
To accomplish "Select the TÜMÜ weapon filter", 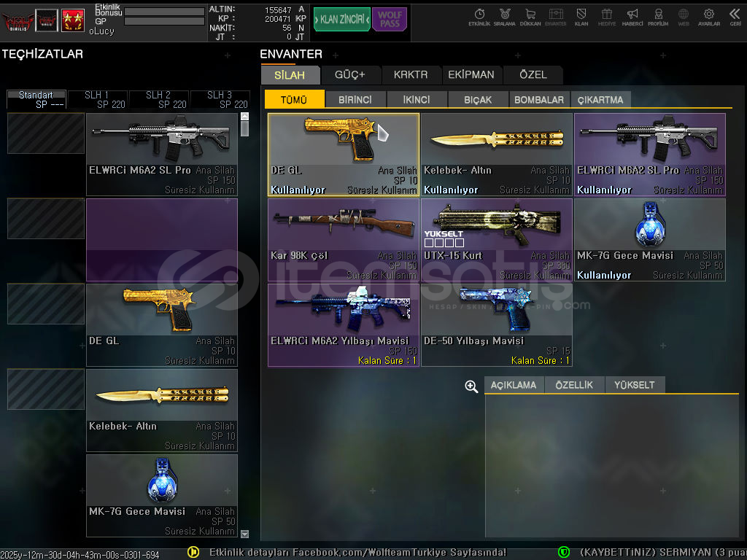I will pyautogui.click(x=294, y=99).
